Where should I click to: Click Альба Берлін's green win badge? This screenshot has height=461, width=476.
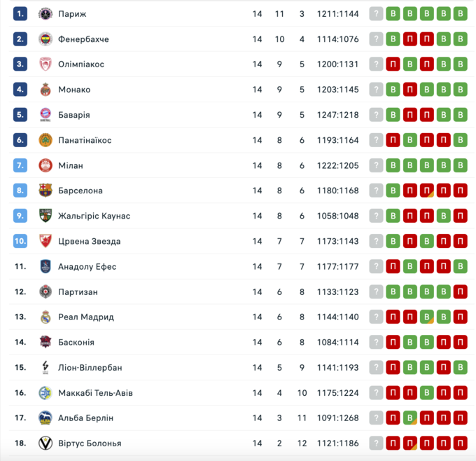(410, 418)
